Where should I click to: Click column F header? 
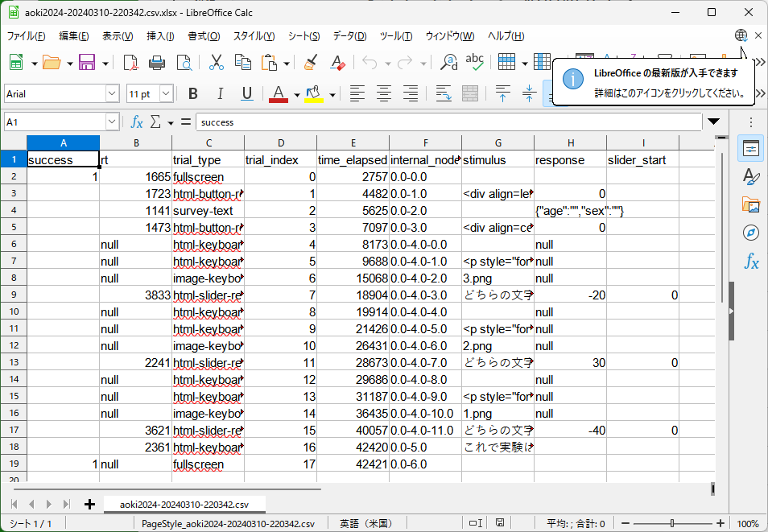[x=425, y=142]
